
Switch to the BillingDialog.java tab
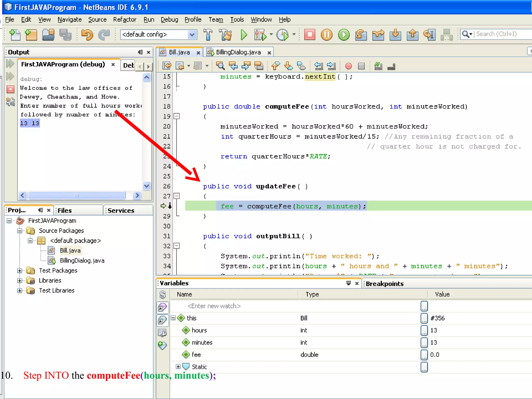[238, 52]
